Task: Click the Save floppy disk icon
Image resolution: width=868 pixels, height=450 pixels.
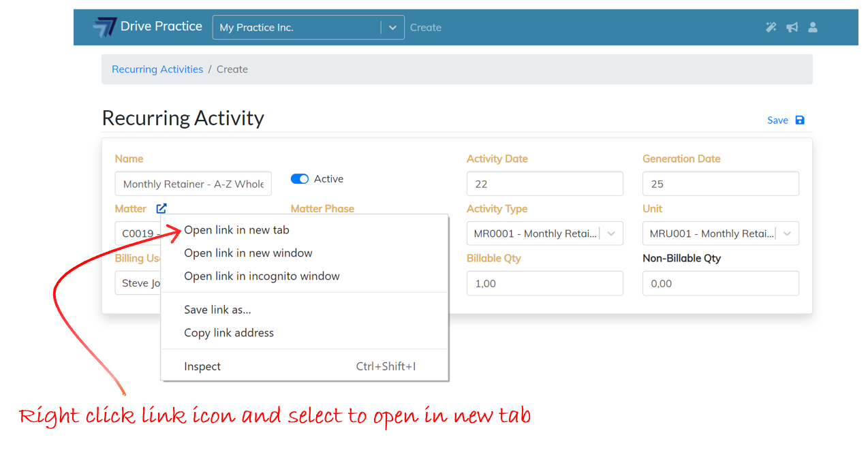Action: pyautogui.click(x=800, y=120)
